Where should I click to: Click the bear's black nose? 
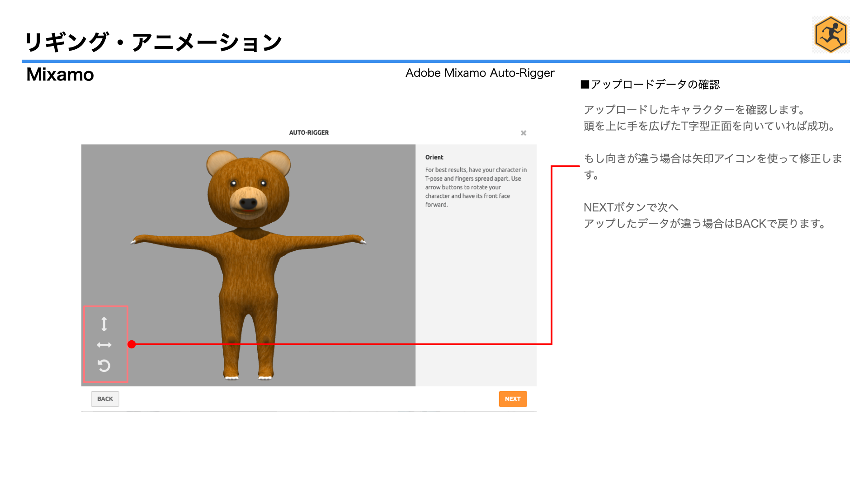(x=248, y=203)
